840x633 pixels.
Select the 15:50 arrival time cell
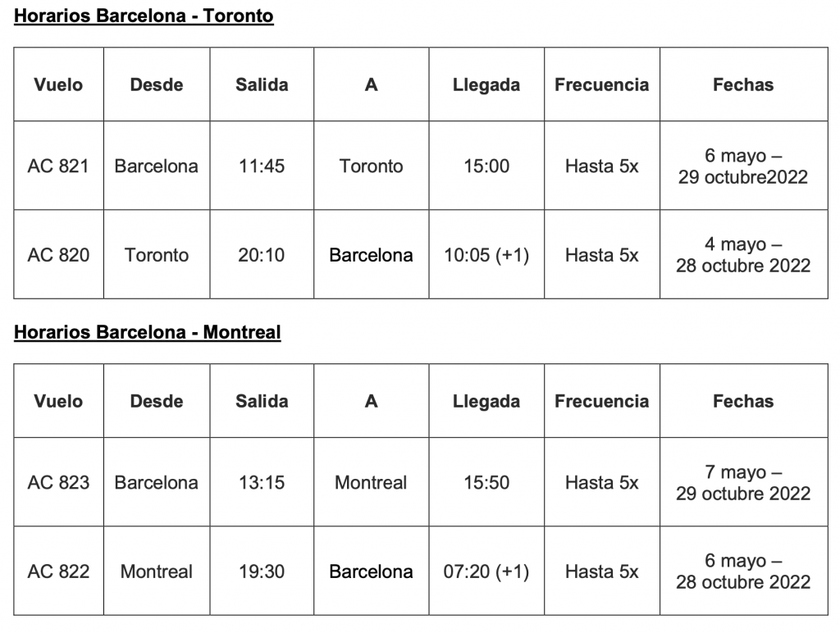click(486, 483)
